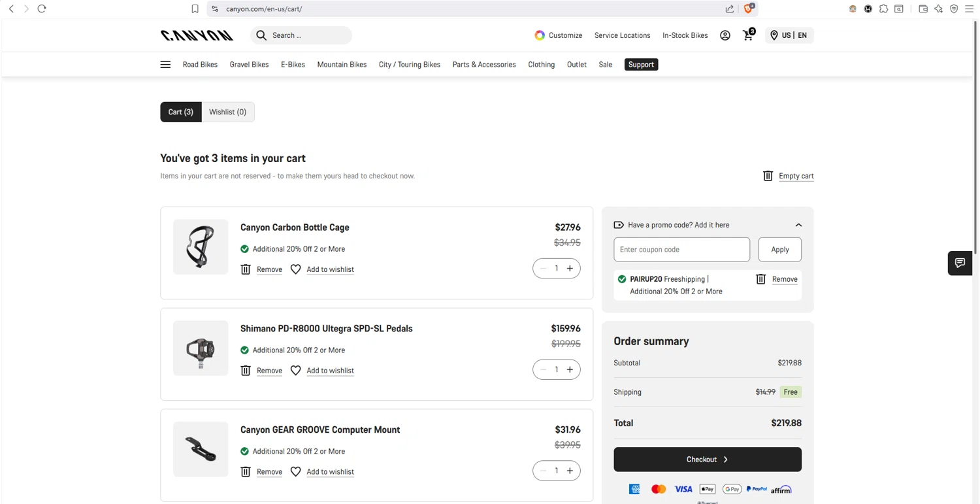This screenshot has height=504, width=980.
Task: Click Carbon Bottle Cage product thumbnail
Action: (201, 247)
